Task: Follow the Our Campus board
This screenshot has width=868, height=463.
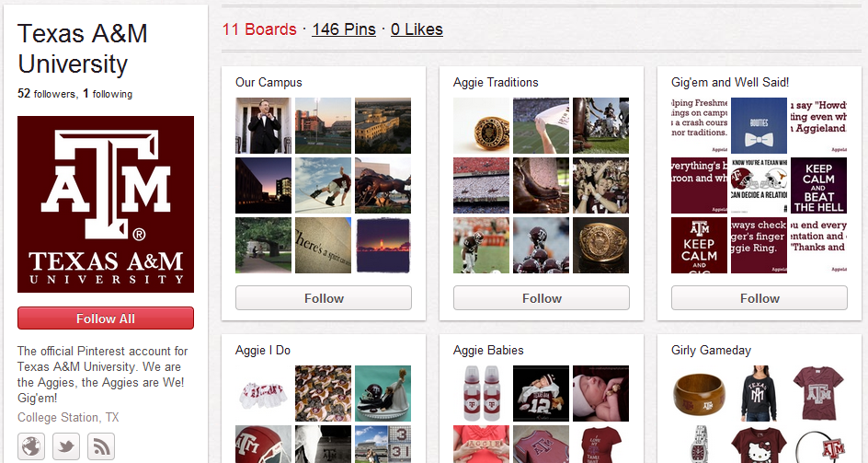Action: tap(324, 298)
